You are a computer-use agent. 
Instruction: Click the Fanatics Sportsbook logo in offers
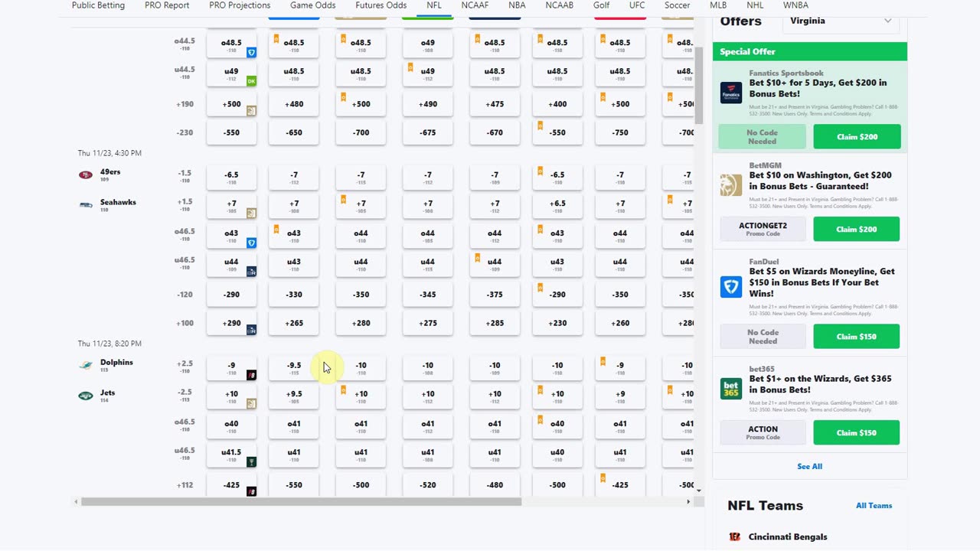[x=731, y=93]
